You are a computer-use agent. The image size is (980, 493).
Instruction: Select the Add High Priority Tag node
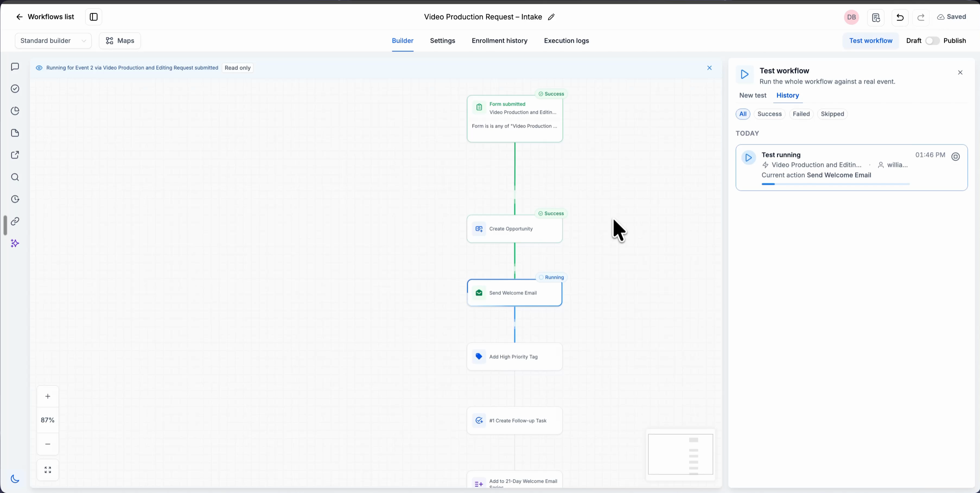click(x=515, y=357)
